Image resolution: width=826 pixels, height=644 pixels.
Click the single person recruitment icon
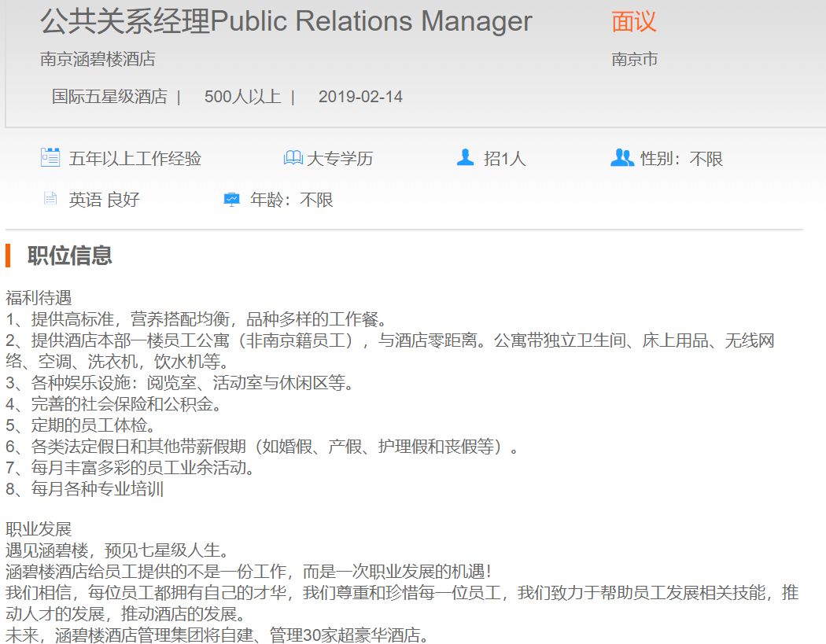point(465,158)
